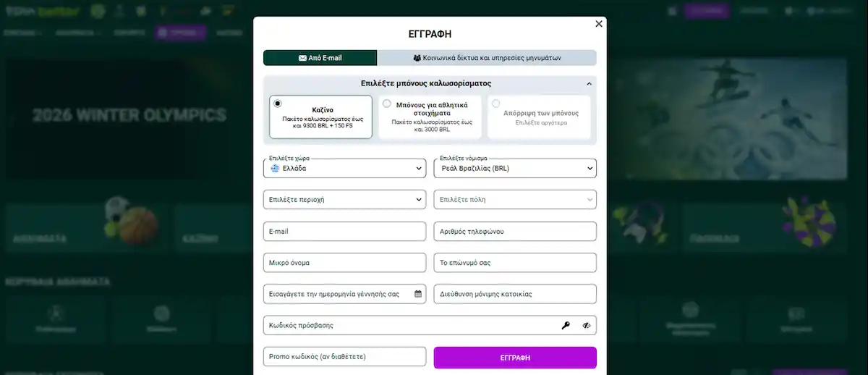Click the people icon on social networks tab

coord(417,58)
